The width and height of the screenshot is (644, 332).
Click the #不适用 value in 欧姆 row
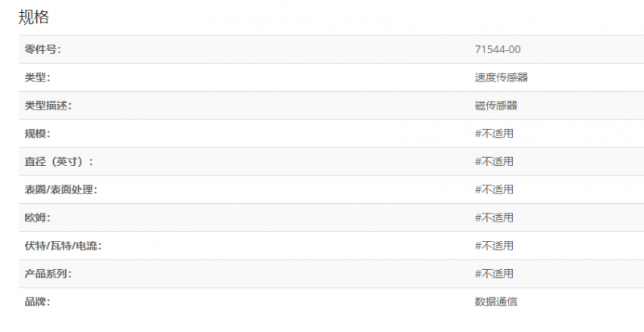pyautogui.click(x=494, y=218)
